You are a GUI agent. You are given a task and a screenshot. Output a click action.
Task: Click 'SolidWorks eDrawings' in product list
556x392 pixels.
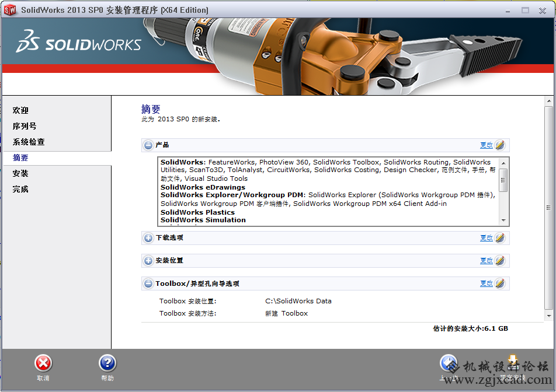[x=203, y=187]
